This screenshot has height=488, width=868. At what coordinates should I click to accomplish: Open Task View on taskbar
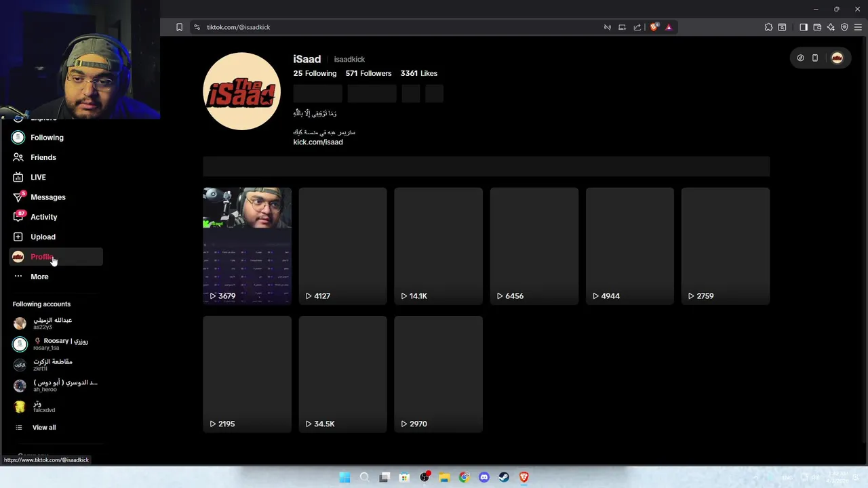pyautogui.click(x=384, y=477)
